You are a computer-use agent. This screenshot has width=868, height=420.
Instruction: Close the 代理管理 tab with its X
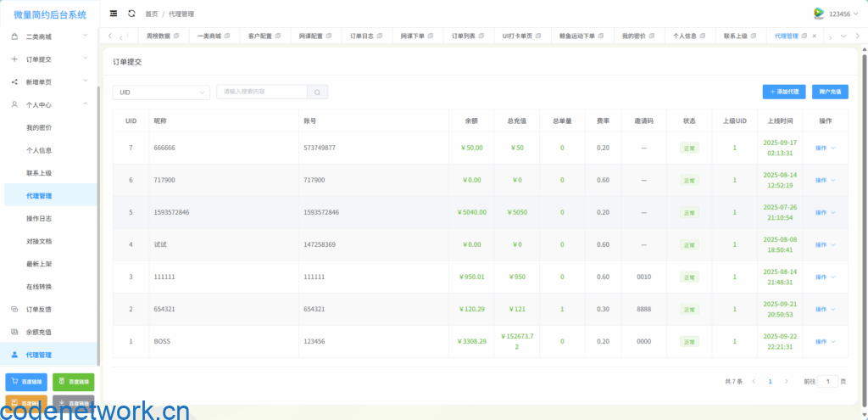(x=815, y=36)
